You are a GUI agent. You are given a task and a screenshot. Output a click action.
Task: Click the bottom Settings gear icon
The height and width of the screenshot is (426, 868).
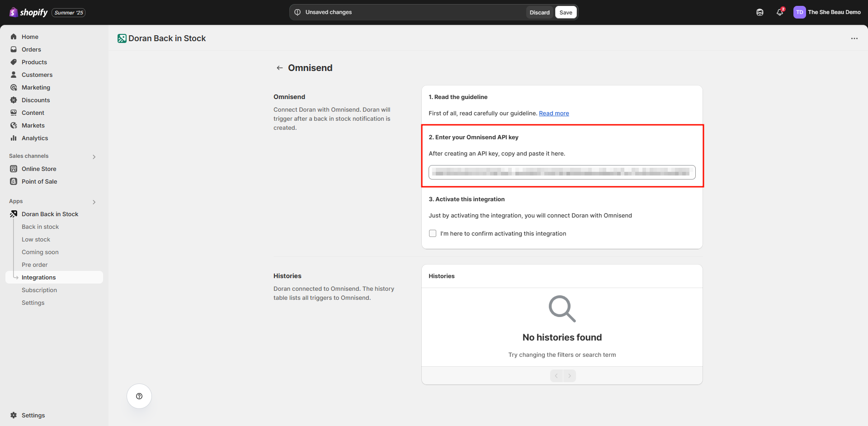[14, 415]
